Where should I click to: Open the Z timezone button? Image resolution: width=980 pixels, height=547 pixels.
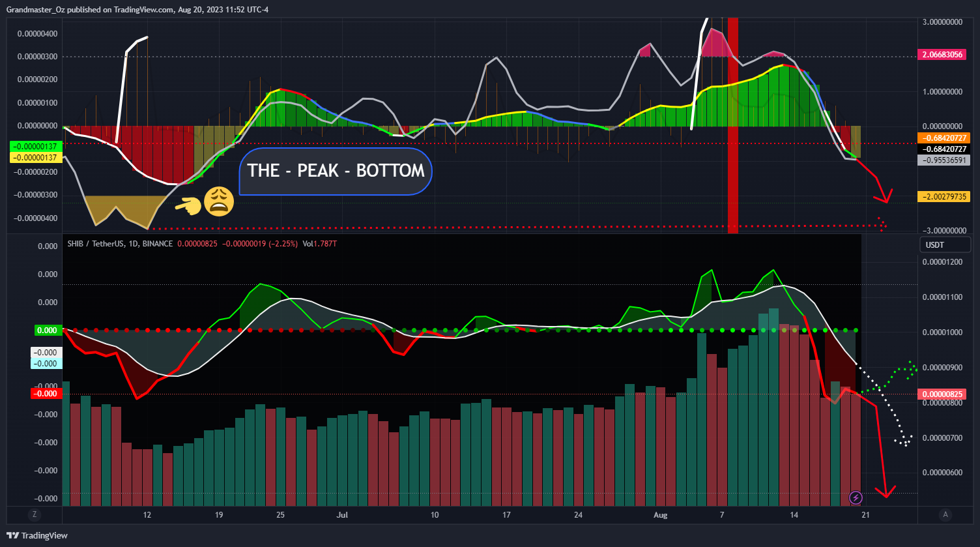pos(33,514)
